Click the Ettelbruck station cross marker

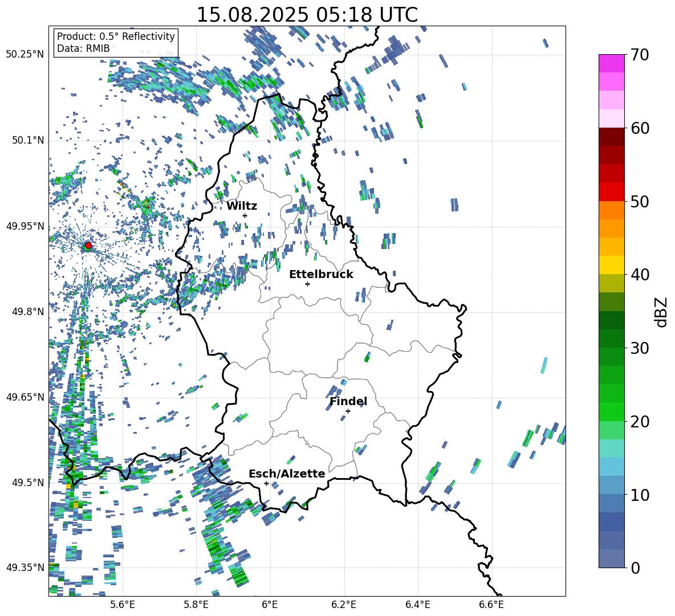pyautogui.click(x=307, y=284)
